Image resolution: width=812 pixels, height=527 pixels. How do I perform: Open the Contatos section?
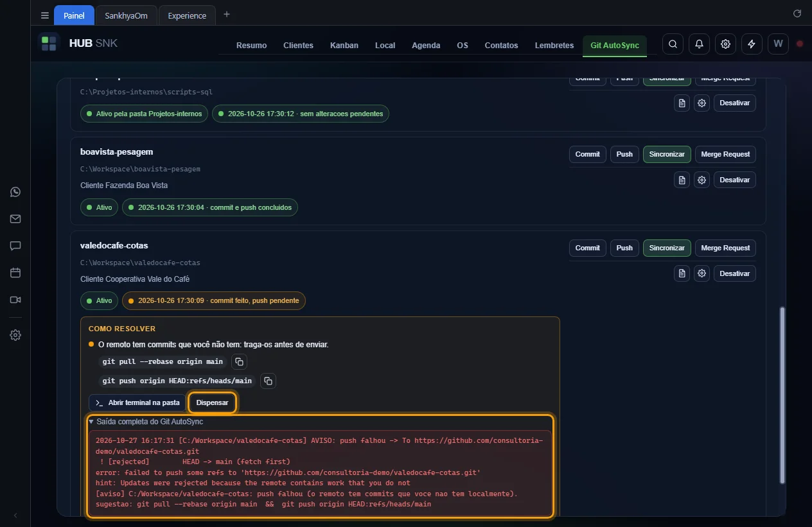501,45
